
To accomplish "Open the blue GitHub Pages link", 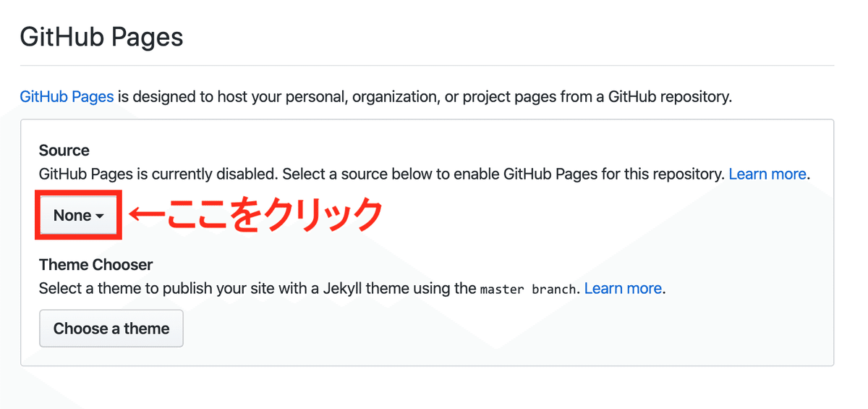I will point(67,96).
